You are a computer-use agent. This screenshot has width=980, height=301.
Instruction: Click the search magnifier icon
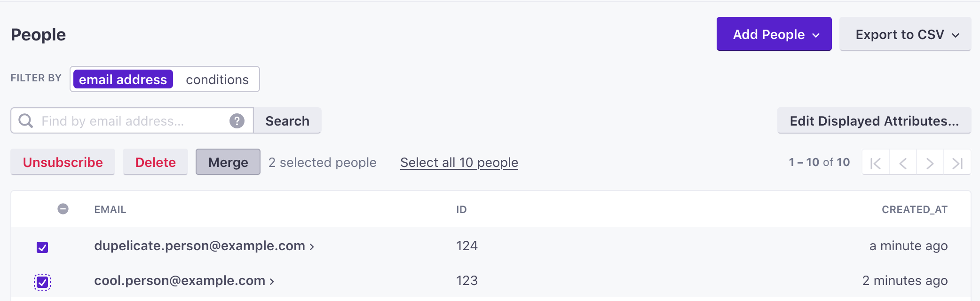pos(26,121)
